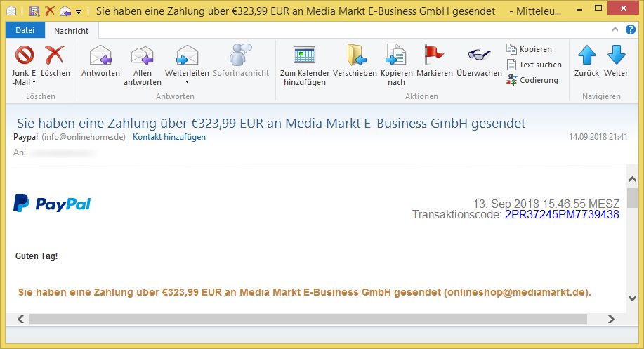Click the timestamp 13. Sep 2018 15:46:55 MESZ
644x349 pixels.
coord(546,204)
